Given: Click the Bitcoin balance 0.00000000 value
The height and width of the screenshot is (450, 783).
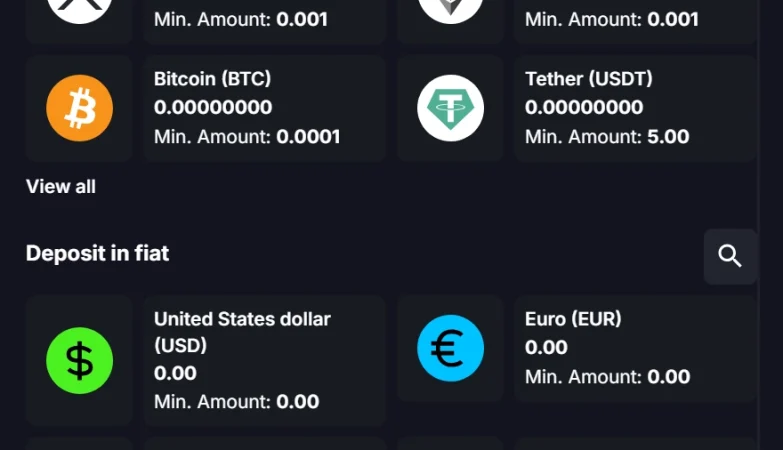Looking at the screenshot, I should click(213, 108).
